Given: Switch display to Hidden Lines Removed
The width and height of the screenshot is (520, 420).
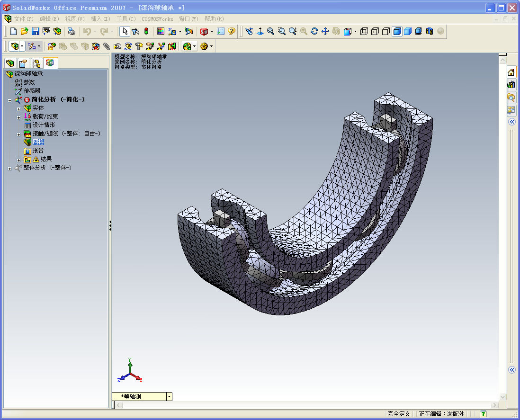Looking at the screenshot, I should click(x=386, y=32).
